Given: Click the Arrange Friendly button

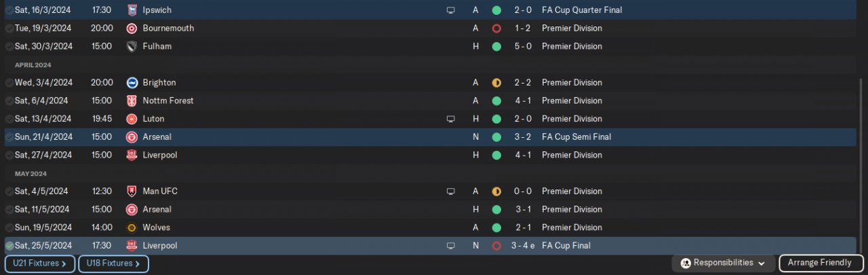Looking at the screenshot, I should pyautogui.click(x=821, y=263).
